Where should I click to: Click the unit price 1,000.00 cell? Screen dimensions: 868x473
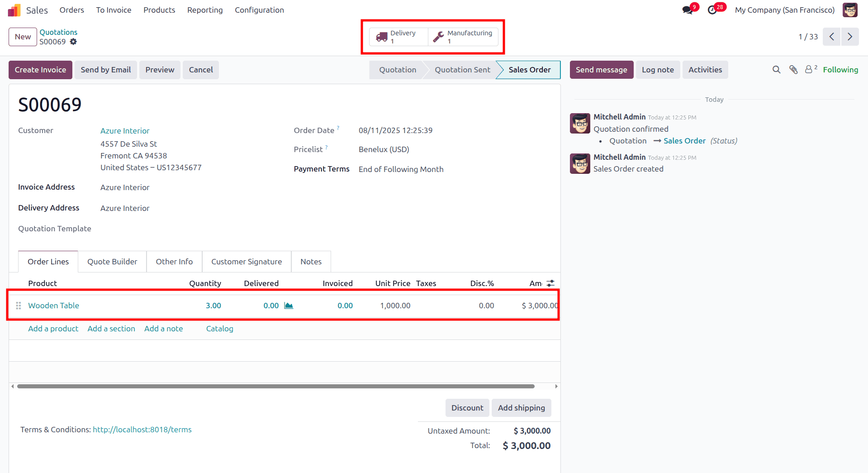click(x=395, y=306)
